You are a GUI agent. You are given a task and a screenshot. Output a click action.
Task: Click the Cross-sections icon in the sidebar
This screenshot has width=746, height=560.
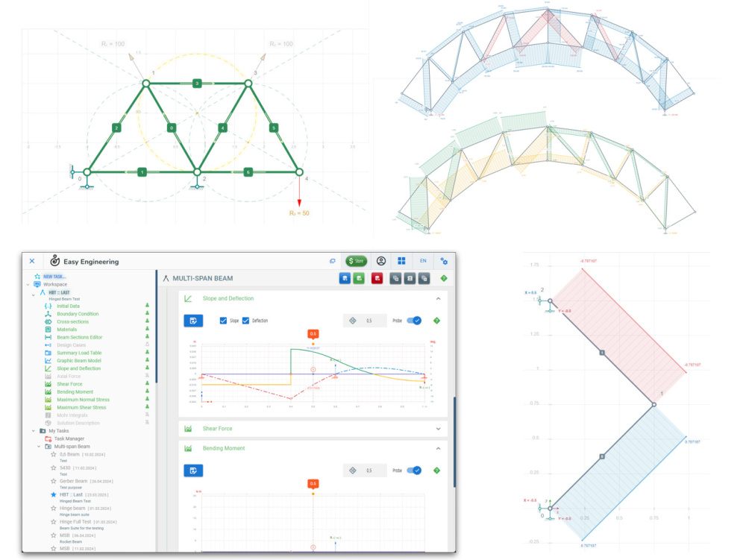[48, 322]
